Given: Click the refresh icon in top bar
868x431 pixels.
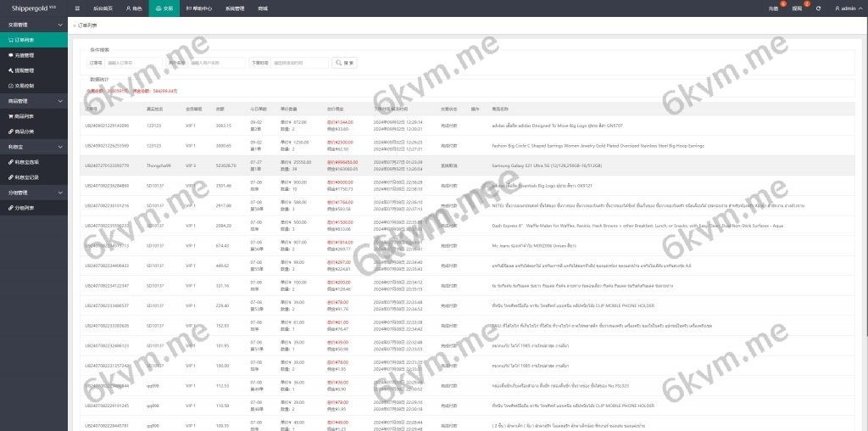Looking at the screenshot, I should [818, 8].
